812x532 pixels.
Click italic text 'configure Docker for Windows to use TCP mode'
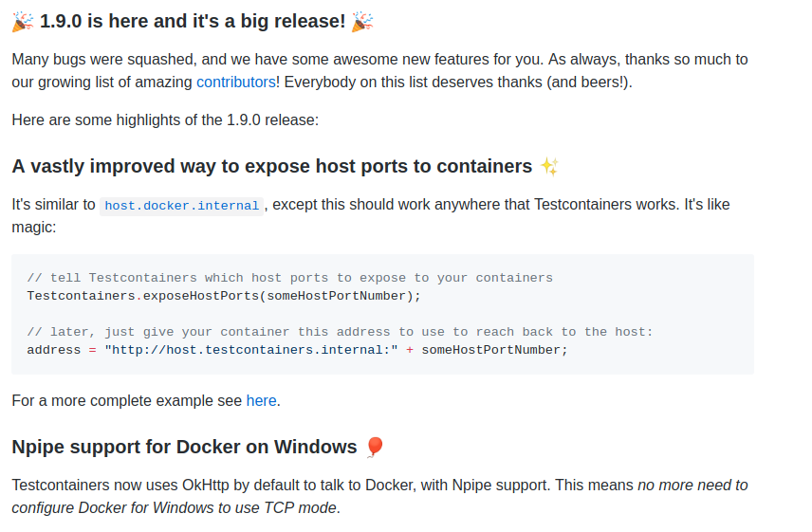point(174,507)
